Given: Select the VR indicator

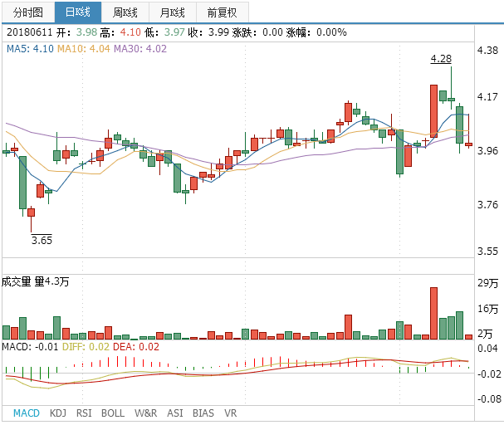Looking at the screenshot, I should click(231, 413).
